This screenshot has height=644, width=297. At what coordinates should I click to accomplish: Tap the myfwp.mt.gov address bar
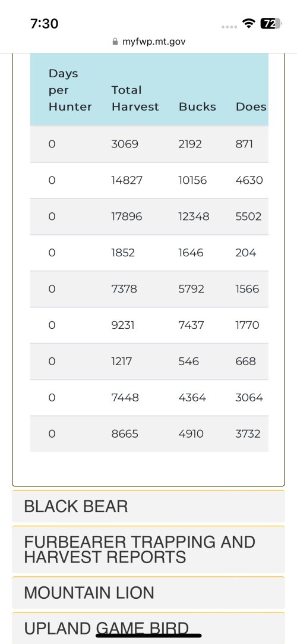point(148,42)
